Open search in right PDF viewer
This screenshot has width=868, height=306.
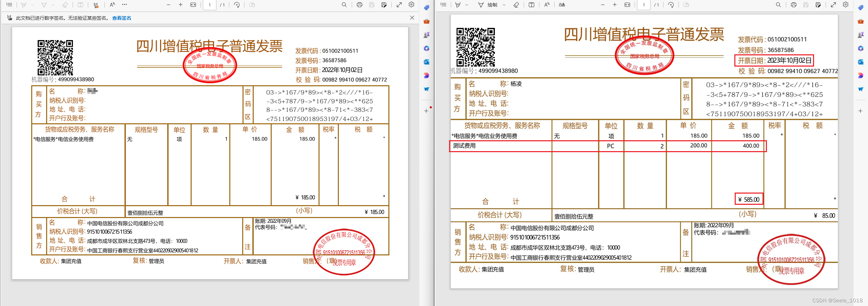778,5
